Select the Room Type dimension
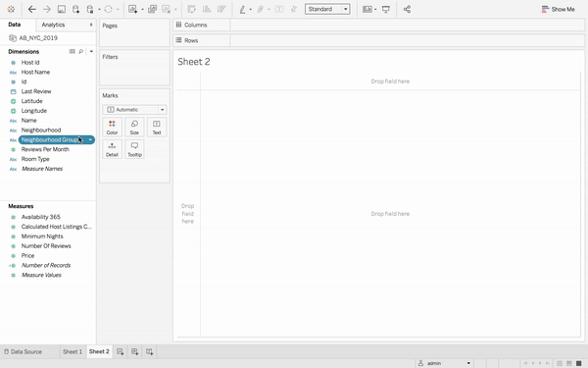Viewport: 588px width, 368px height. tap(35, 159)
